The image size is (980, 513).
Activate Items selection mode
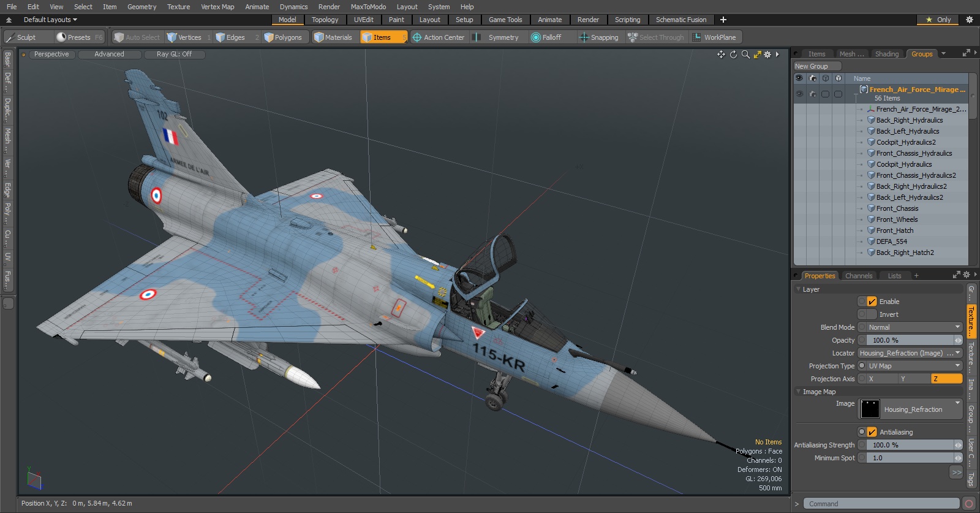coord(383,37)
